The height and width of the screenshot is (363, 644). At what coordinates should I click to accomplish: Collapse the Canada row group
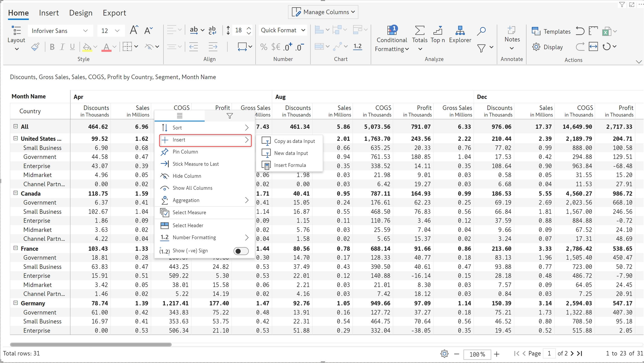tap(16, 193)
